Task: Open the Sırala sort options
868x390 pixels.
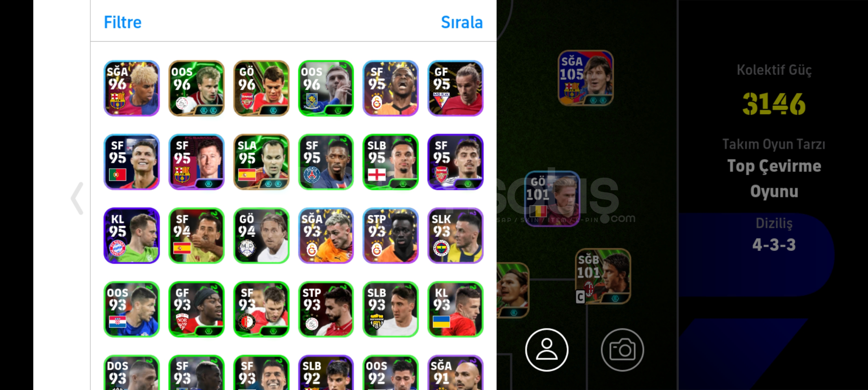Action: point(462,22)
